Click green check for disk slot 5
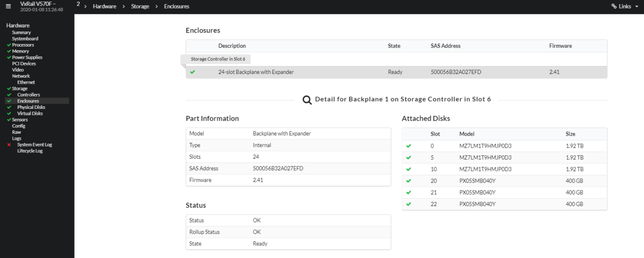The width and height of the screenshot is (644, 258). pyautogui.click(x=409, y=158)
